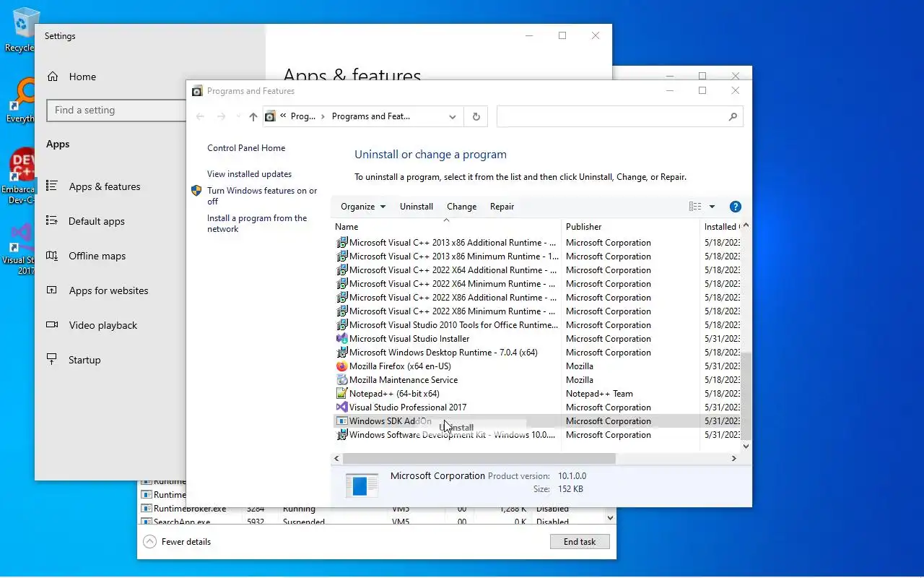This screenshot has width=924, height=578.
Task: Open the Control Panel Home link
Action: [246, 148]
